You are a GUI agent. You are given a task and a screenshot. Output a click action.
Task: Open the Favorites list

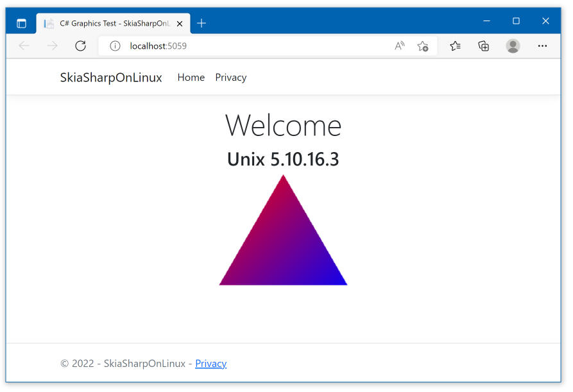coord(456,46)
